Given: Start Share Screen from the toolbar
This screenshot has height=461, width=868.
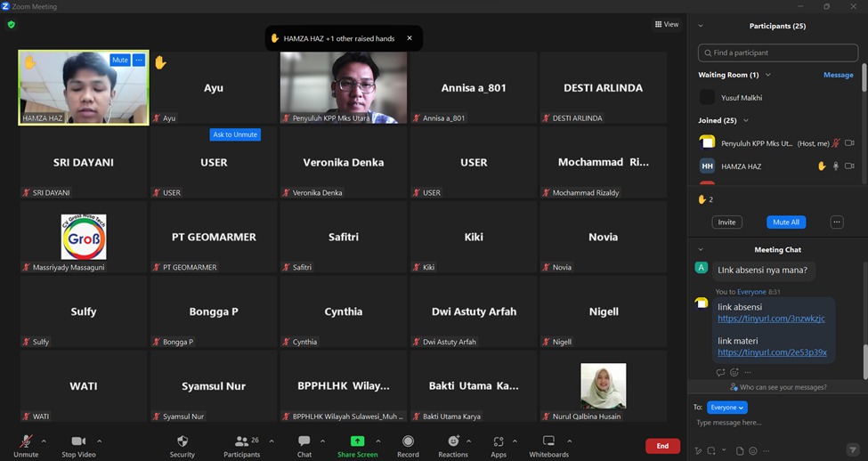Looking at the screenshot, I should pyautogui.click(x=357, y=441).
